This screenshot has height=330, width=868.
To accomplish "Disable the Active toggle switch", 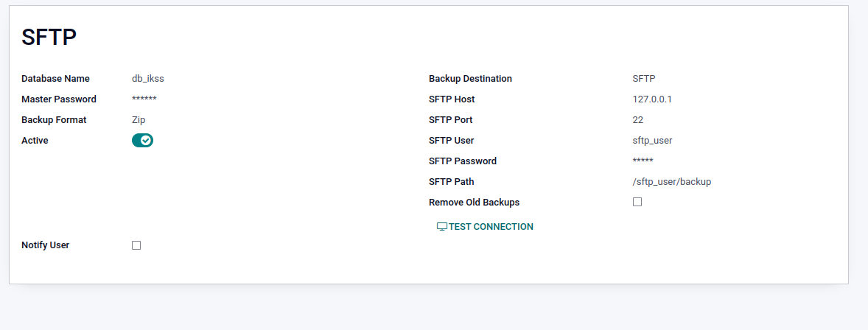I will 142,140.
